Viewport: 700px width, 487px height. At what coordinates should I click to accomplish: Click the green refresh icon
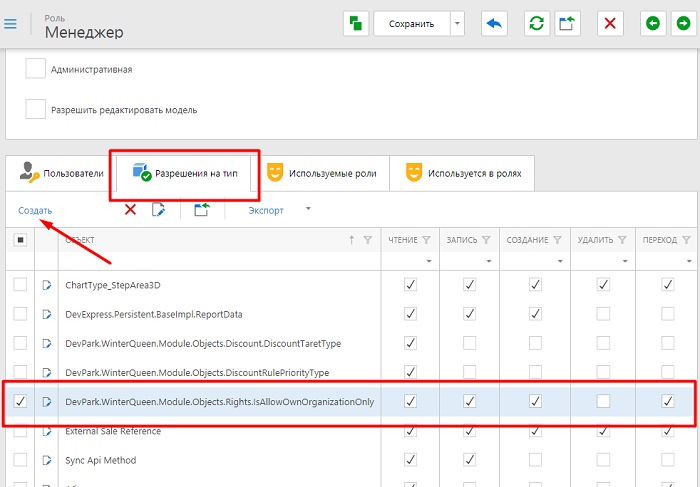pos(536,24)
